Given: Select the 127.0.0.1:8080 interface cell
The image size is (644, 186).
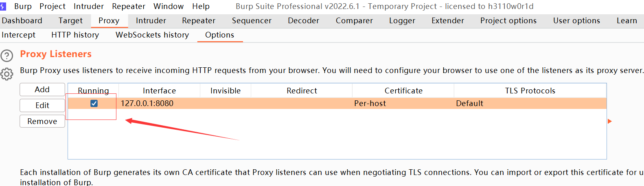Looking at the screenshot, I should click(147, 104).
